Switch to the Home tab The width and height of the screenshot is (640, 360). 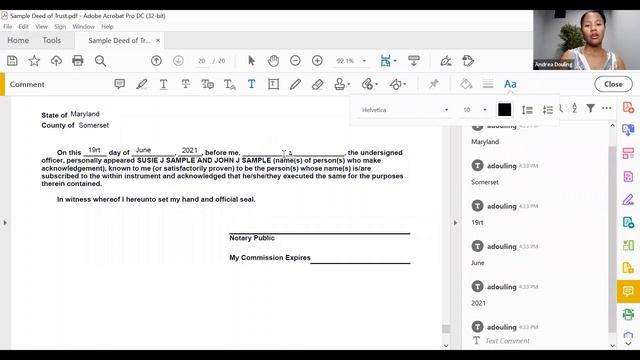[x=18, y=40]
